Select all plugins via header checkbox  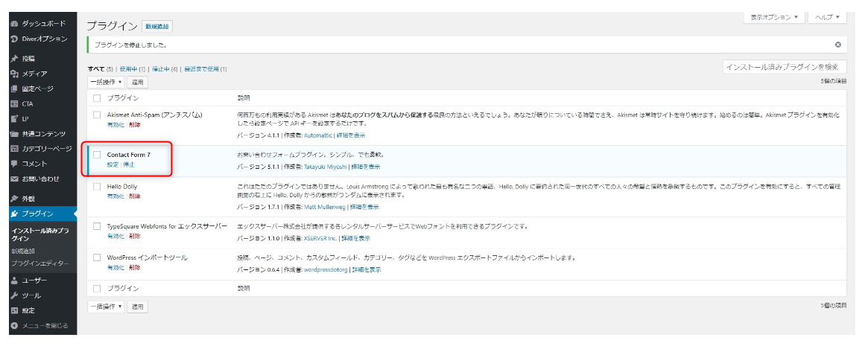(97, 98)
